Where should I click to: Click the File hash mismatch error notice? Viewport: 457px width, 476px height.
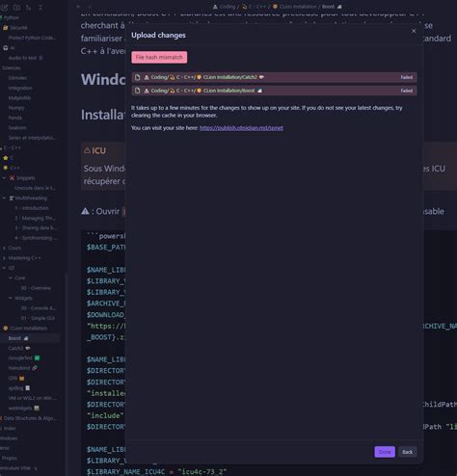tap(159, 57)
